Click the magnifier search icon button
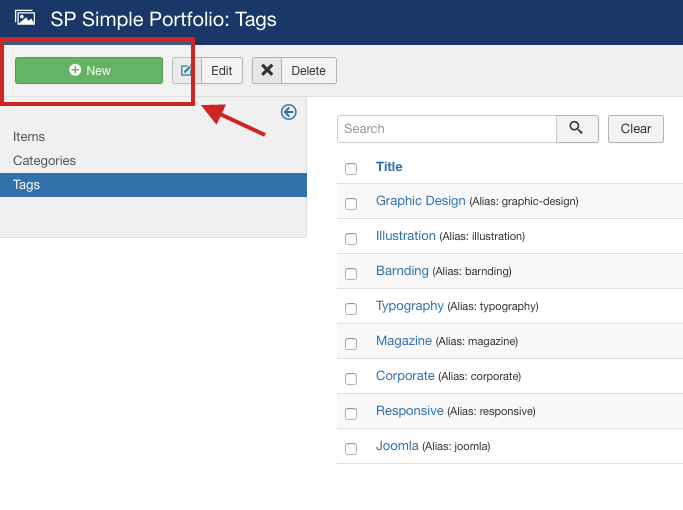Screen dimensions: 683x510 coord(577,128)
